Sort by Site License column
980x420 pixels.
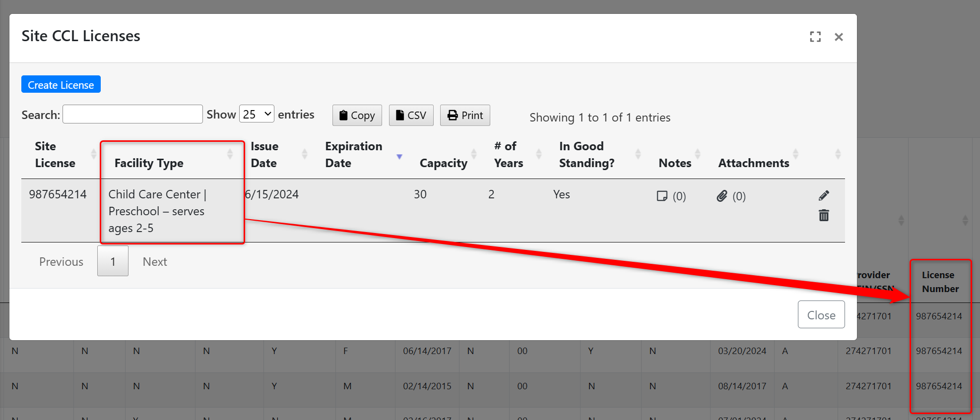pyautogui.click(x=61, y=155)
